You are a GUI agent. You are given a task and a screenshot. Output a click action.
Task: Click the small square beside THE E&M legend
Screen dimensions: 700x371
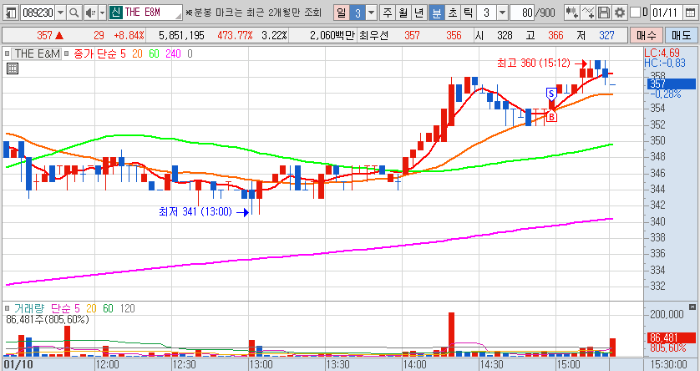[x=7, y=54]
